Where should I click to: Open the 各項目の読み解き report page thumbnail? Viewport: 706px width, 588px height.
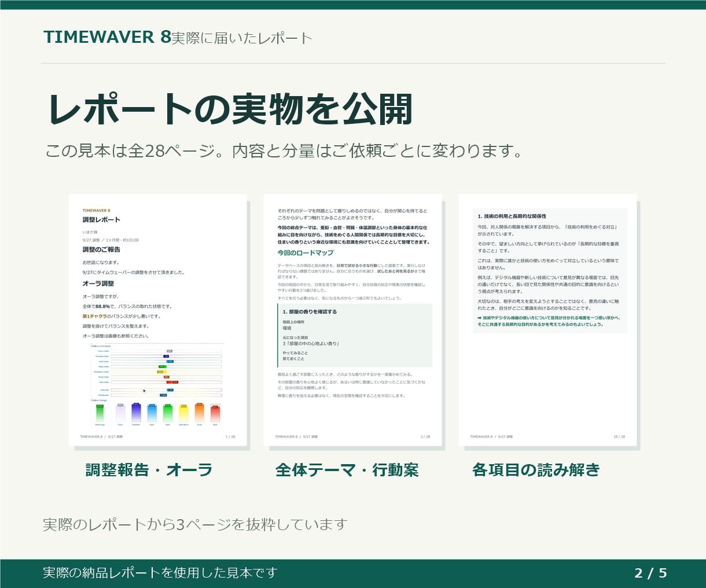(x=547, y=320)
